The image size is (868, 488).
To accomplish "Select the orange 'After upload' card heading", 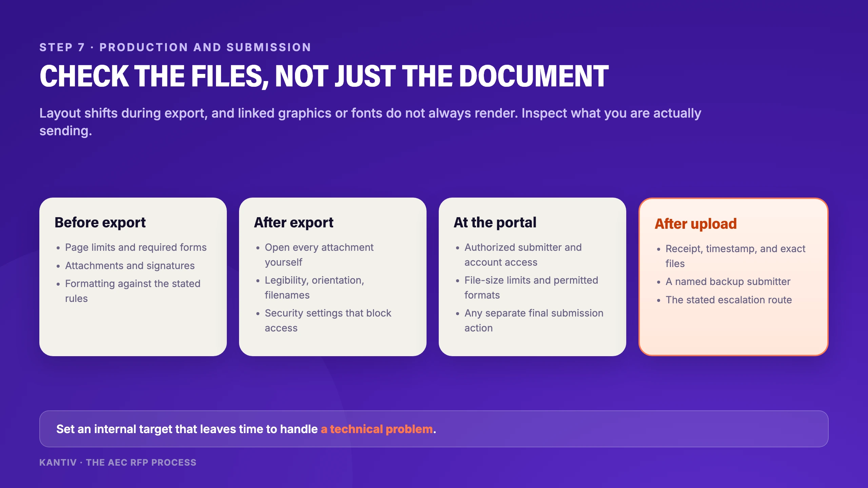I will click(696, 224).
